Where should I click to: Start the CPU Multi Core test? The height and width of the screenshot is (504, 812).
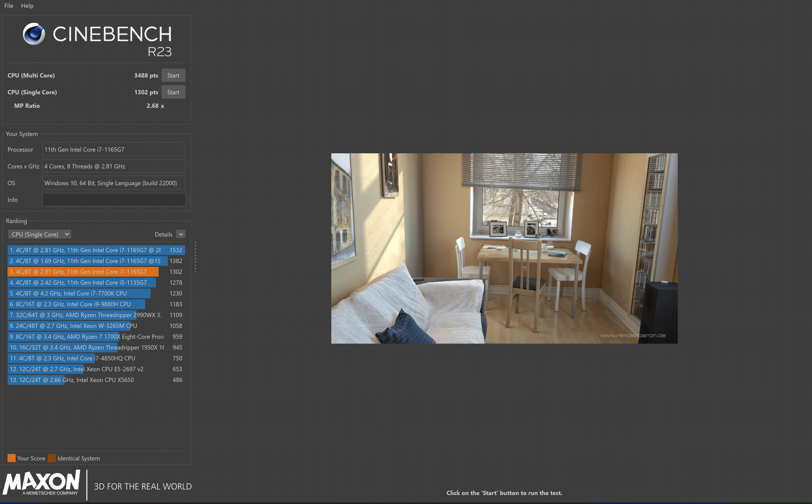click(x=173, y=75)
